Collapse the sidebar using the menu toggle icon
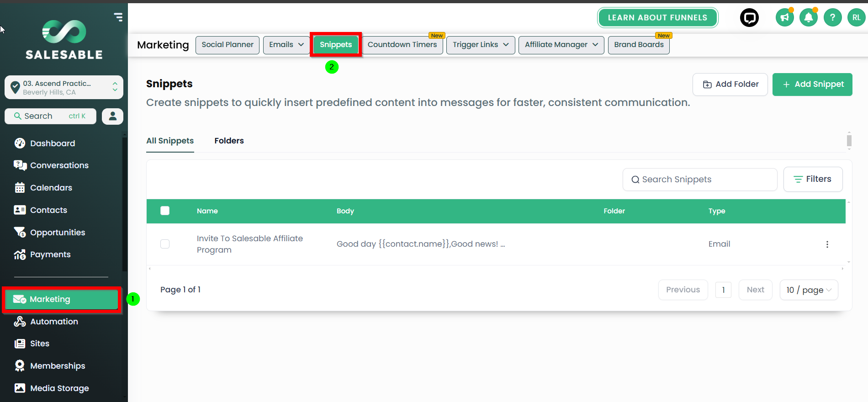The width and height of the screenshot is (868, 402). pos(118,17)
